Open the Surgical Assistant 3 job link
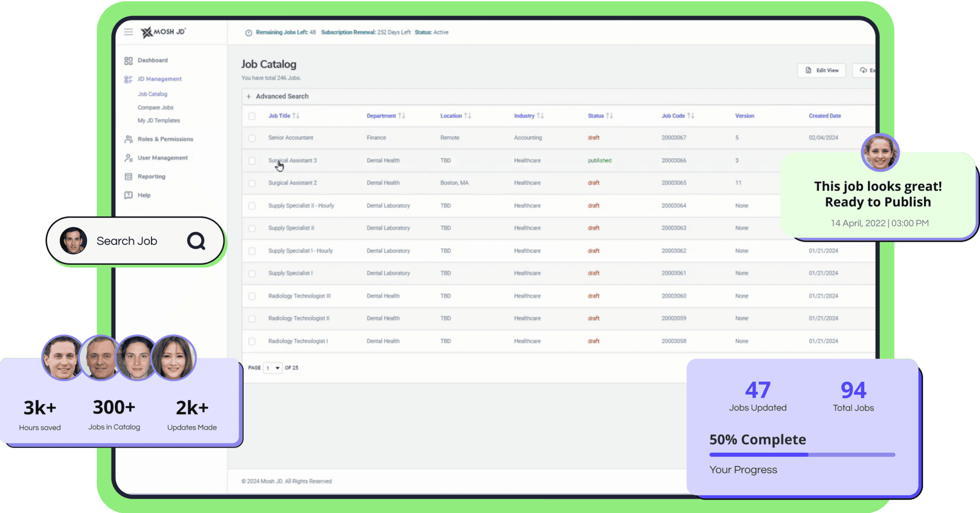 pos(292,161)
